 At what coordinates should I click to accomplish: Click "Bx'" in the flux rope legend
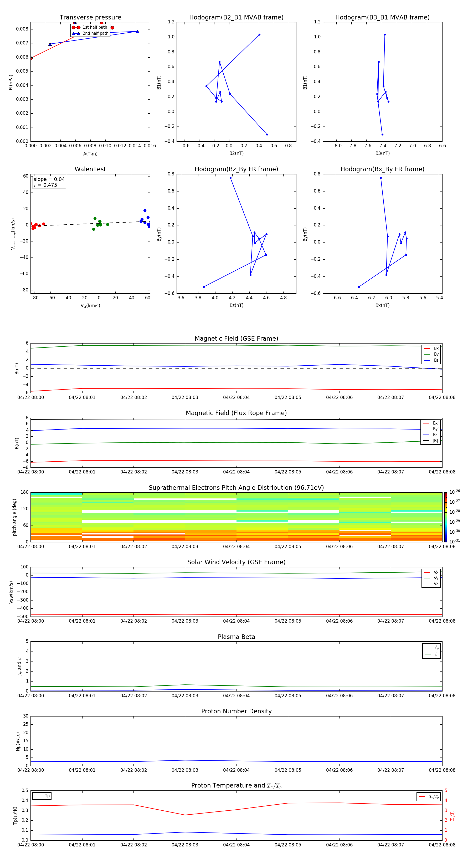coord(436,423)
